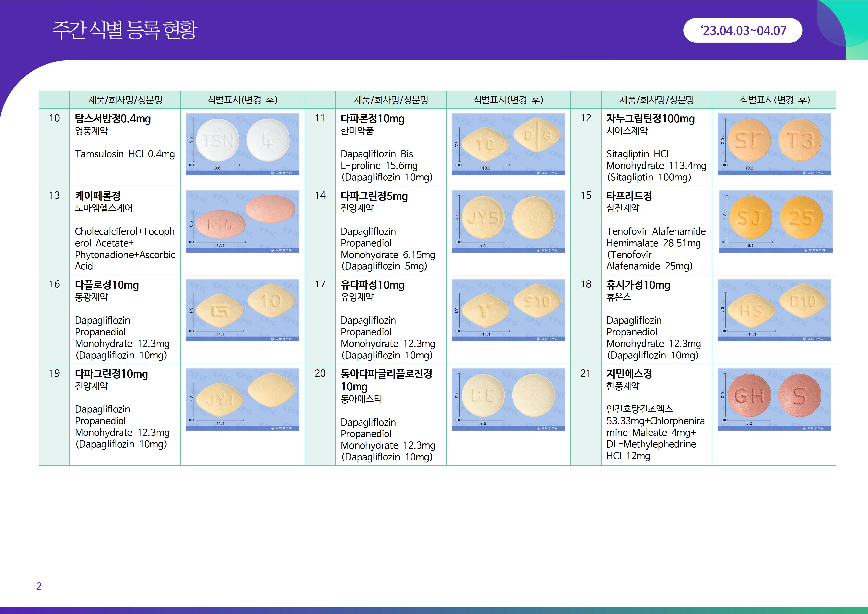The width and height of the screenshot is (868, 614).
Task: Click first 식별표시(변경 후) column header
Action: (242, 100)
